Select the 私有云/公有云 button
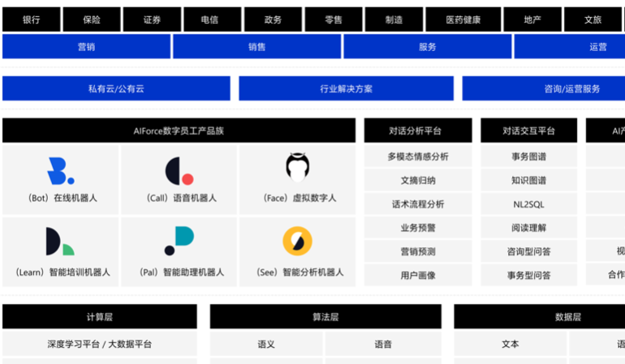The image size is (625, 364). click(x=116, y=88)
